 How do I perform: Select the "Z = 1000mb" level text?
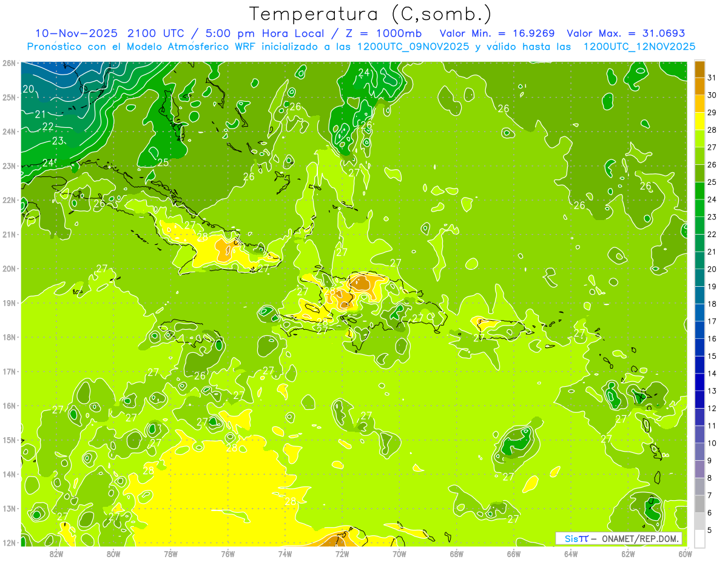383,33
